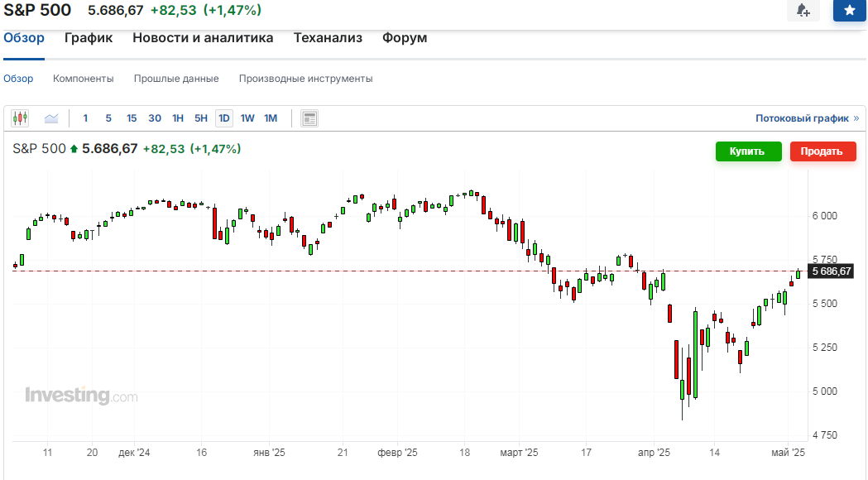Go to the Теханализ tab
The width and height of the screenshot is (868, 480).
328,37
